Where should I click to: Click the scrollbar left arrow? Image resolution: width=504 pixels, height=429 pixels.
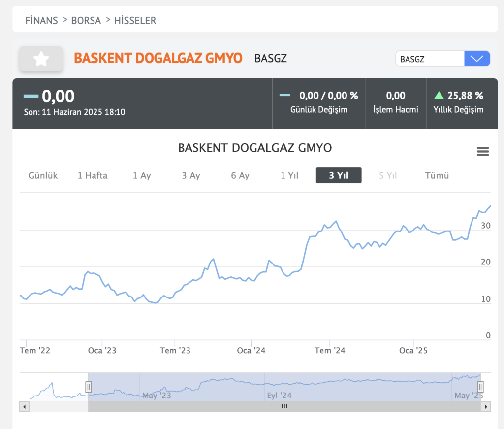[x=24, y=406]
